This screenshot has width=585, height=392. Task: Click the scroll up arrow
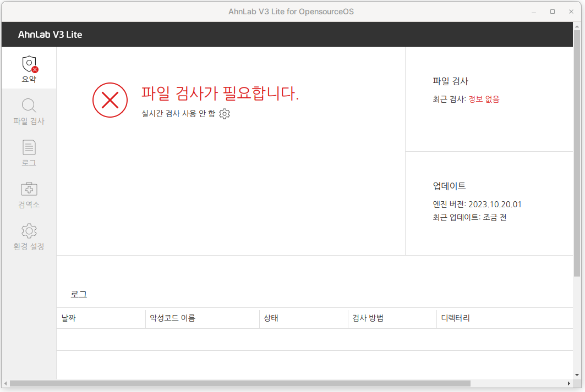tap(577, 26)
